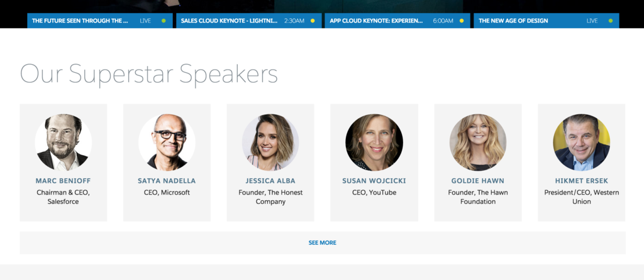The height and width of the screenshot is (280, 644).
Task: Click LIVE label on Future Seen session
Action: (145, 21)
